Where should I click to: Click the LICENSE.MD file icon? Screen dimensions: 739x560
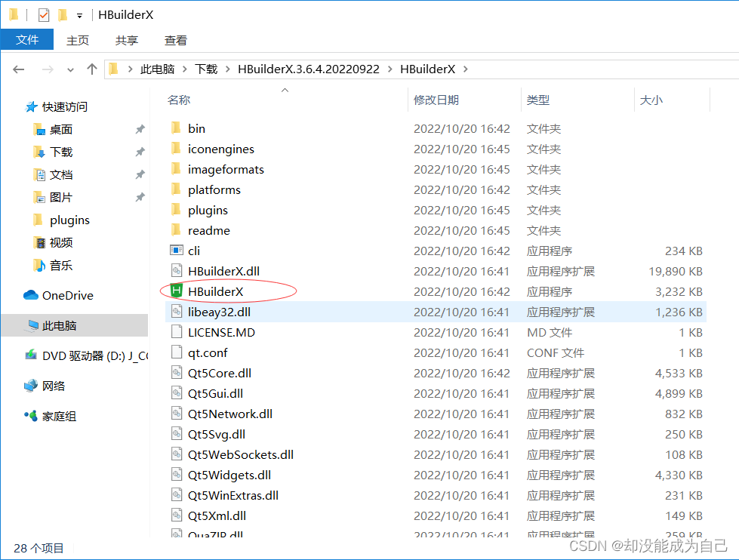point(177,332)
